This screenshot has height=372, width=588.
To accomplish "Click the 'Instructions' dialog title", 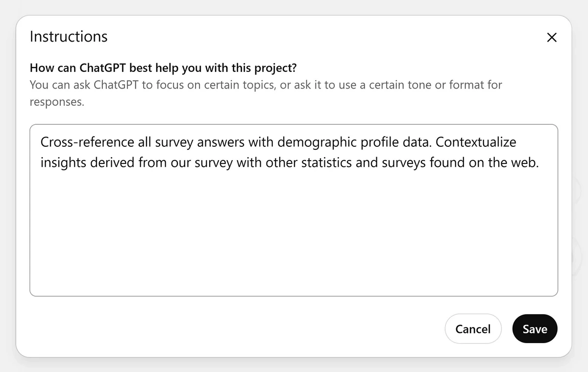I will (x=69, y=37).
